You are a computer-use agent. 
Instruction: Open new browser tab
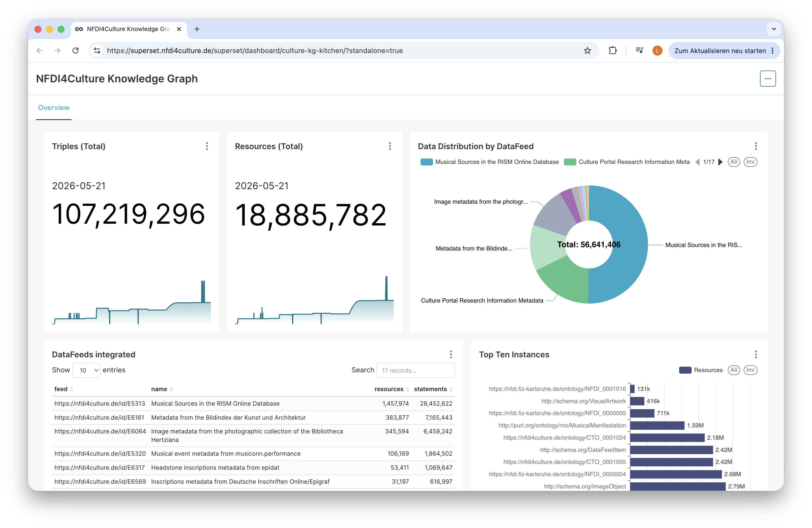coord(197,29)
